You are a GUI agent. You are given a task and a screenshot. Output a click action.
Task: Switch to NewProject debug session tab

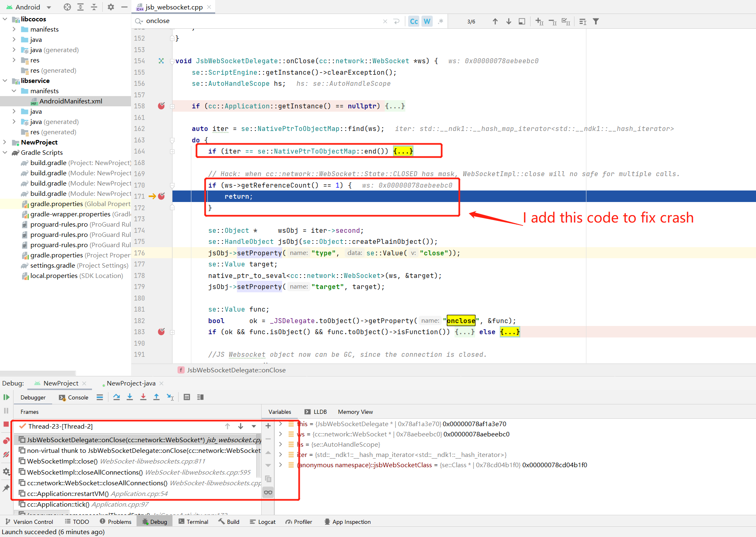point(61,383)
